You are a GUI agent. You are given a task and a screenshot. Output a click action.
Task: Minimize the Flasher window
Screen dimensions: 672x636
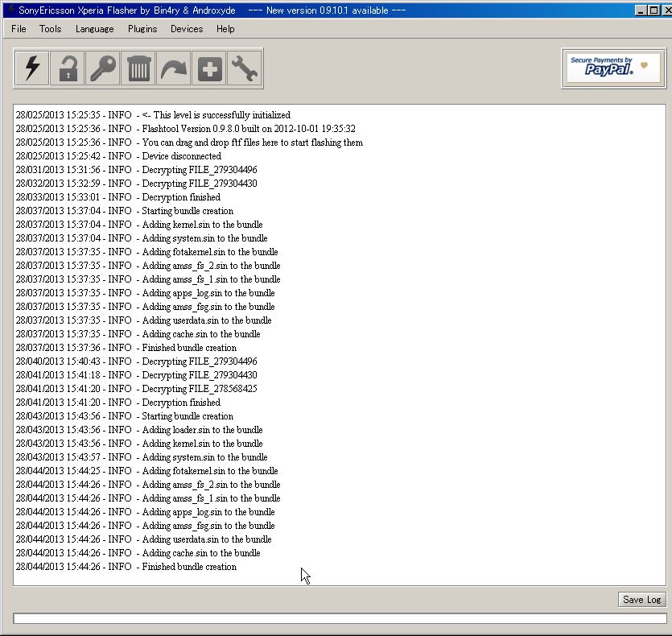coord(641,10)
